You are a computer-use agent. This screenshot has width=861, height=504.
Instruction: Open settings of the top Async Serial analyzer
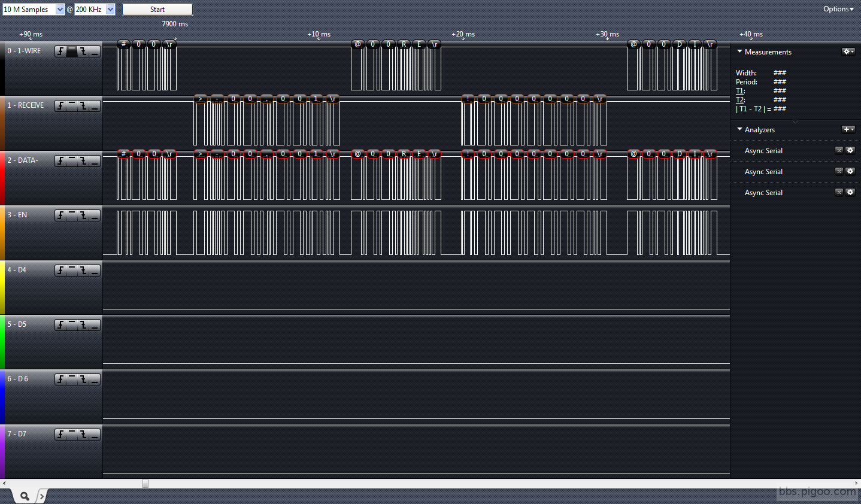click(x=850, y=150)
